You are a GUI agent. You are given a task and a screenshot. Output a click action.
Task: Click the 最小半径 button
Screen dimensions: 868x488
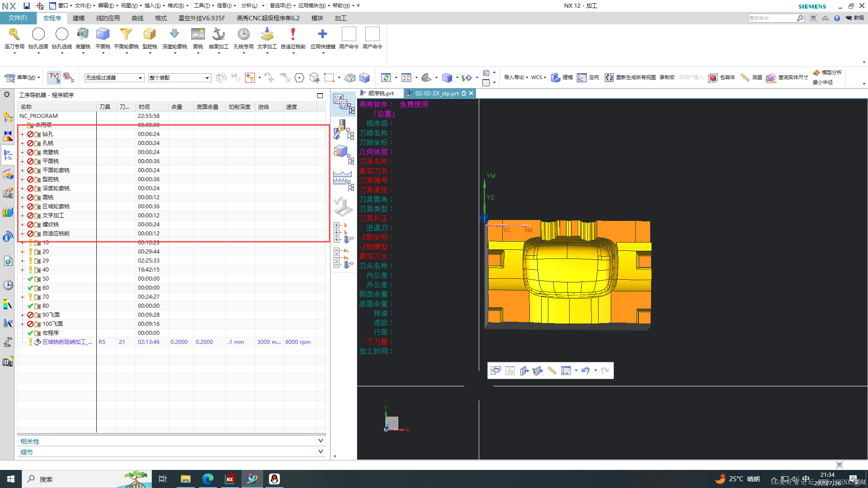pos(823,82)
